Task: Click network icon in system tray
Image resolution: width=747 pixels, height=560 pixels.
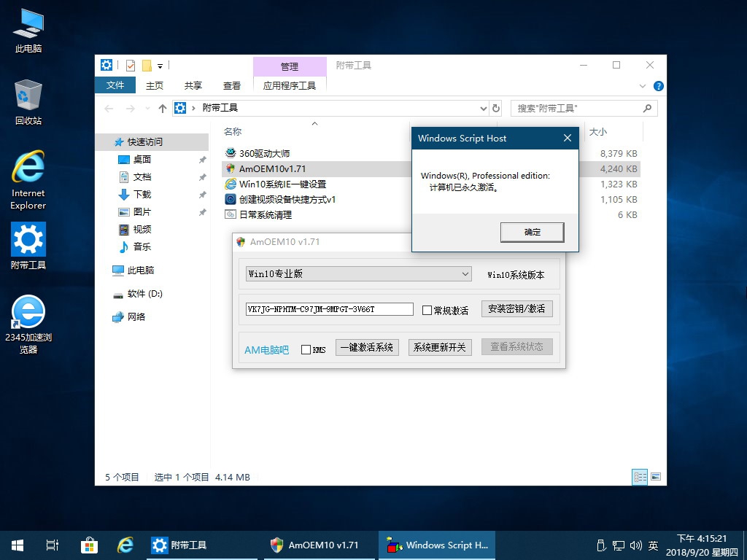Action: point(619,545)
